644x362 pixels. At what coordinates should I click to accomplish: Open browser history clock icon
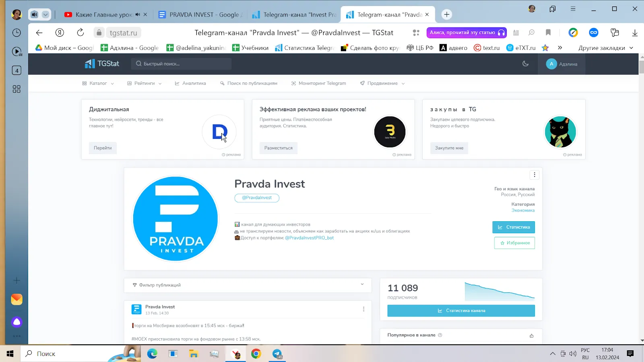coord(17,33)
